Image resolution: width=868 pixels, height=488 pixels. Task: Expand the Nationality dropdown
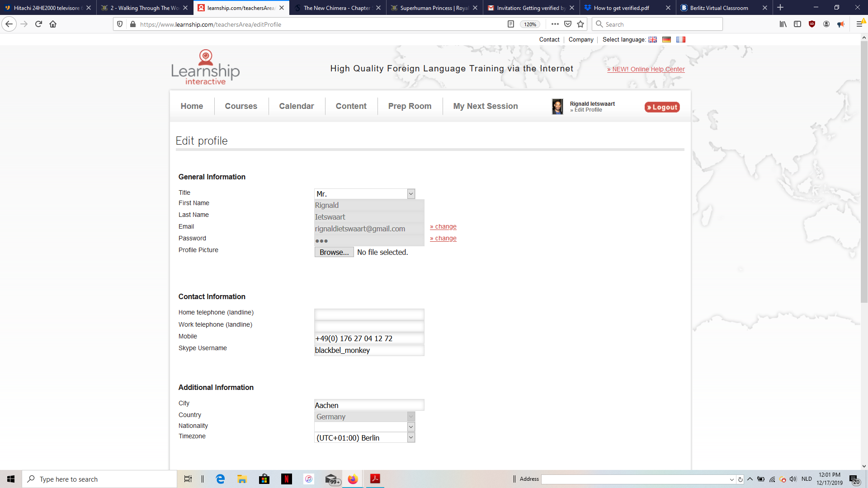click(364, 427)
